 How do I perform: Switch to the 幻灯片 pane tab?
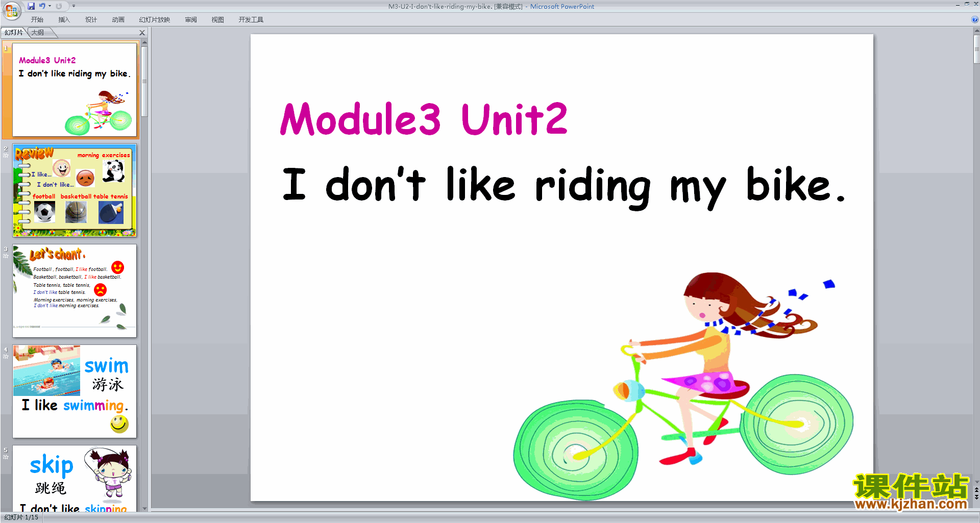(14, 33)
